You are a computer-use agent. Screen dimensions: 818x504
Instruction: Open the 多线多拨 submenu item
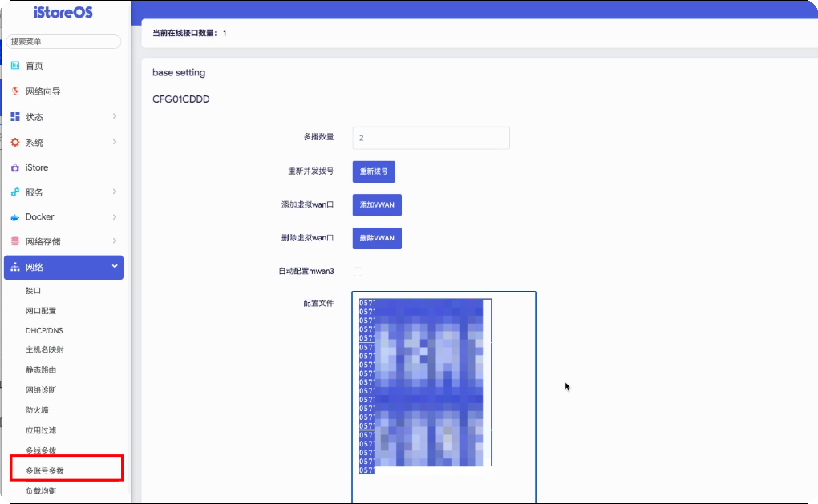pyautogui.click(x=41, y=450)
